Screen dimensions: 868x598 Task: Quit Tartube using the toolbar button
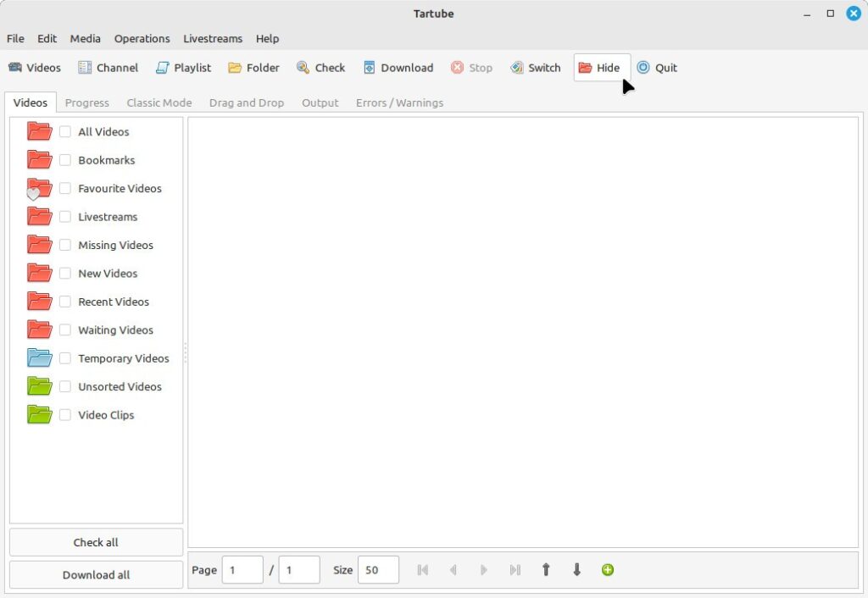point(657,68)
